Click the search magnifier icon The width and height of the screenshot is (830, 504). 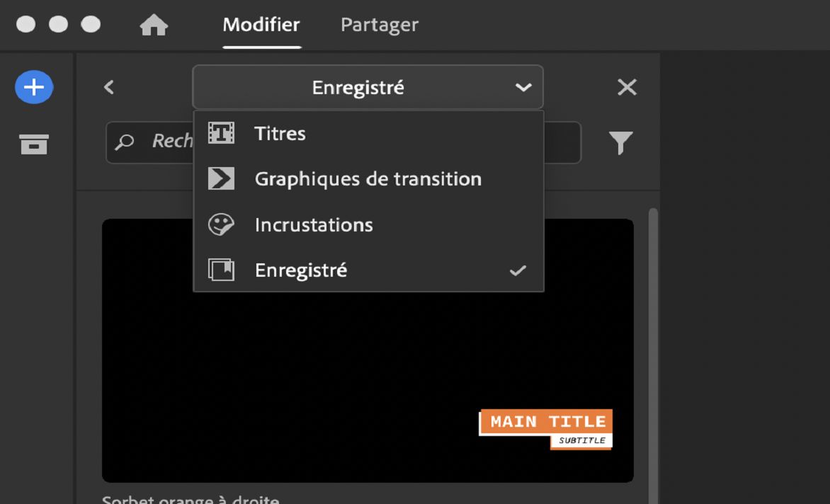125,142
